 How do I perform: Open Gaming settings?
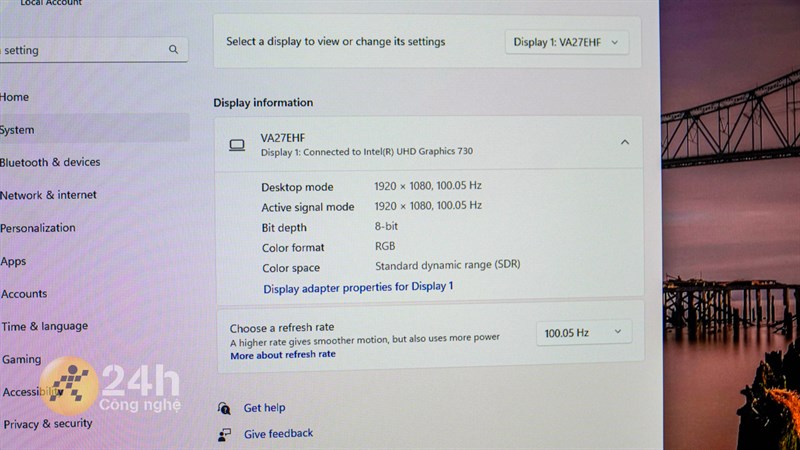[21, 359]
